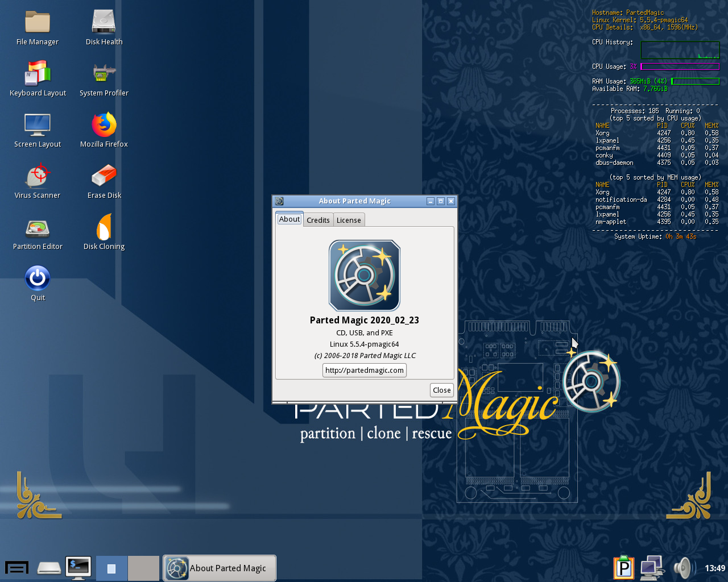This screenshot has width=728, height=582.
Task: Open the partedmagic.com website link
Action: click(365, 370)
